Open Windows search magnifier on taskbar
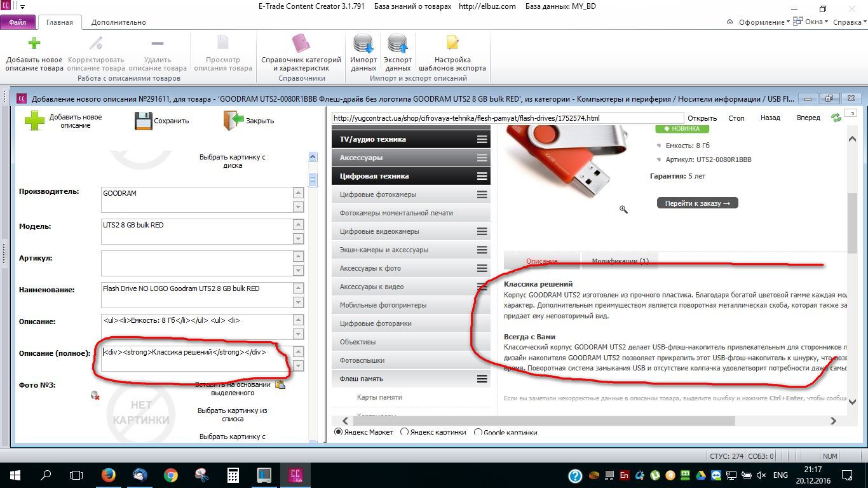Image resolution: width=868 pixels, height=488 pixels. point(46,475)
